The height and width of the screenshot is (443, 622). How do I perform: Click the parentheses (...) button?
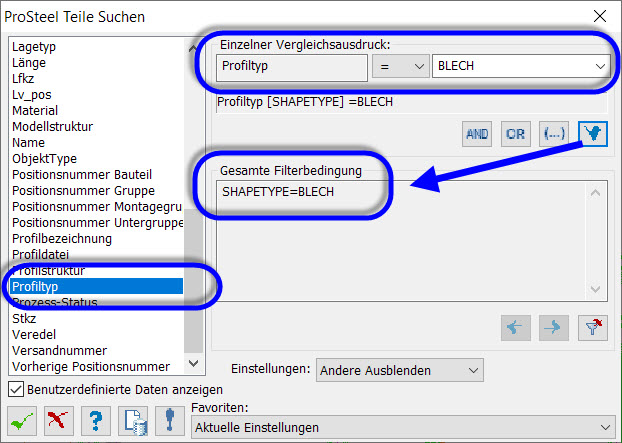coord(554,134)
